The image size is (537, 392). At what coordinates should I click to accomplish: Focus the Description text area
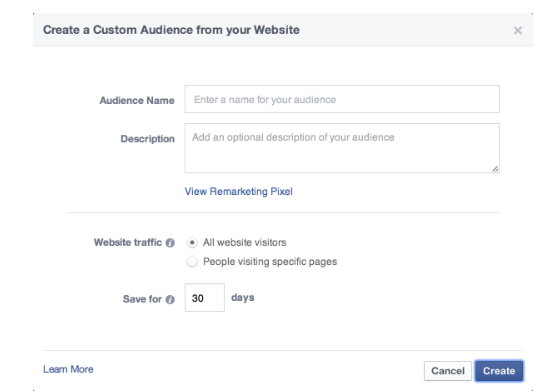(342, 148)
